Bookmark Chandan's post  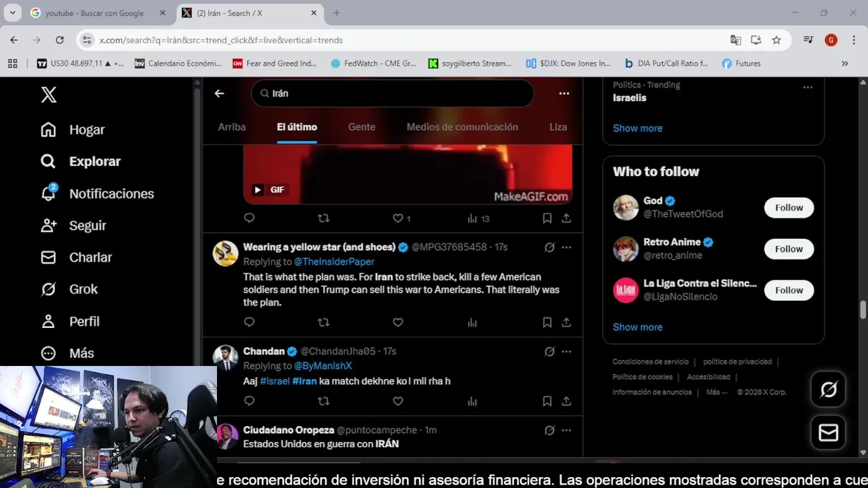coord(547,401)
